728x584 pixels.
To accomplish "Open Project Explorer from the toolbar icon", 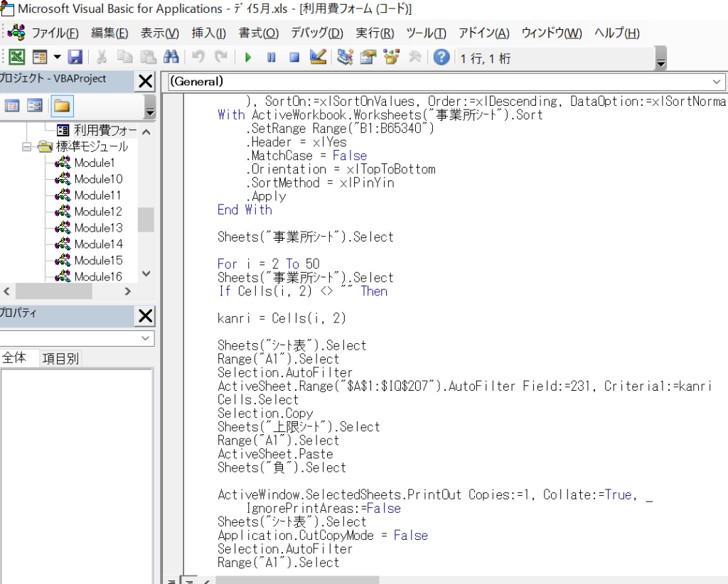I will click(346, 58).
